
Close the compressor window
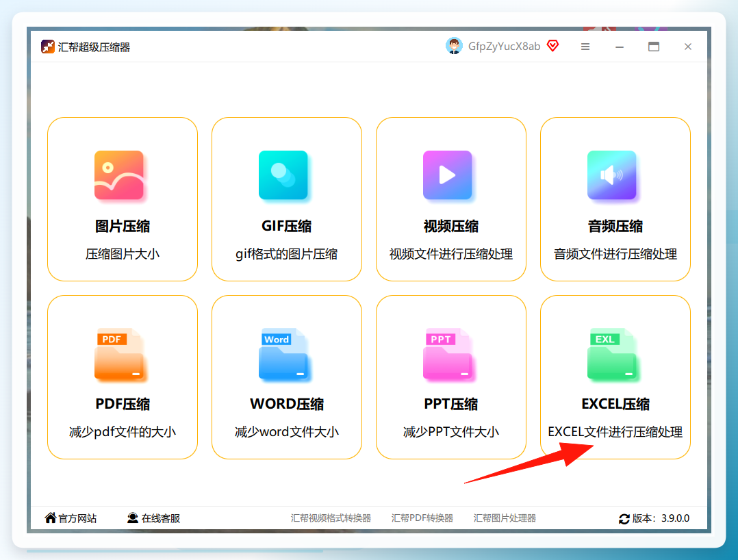point(687,47)
